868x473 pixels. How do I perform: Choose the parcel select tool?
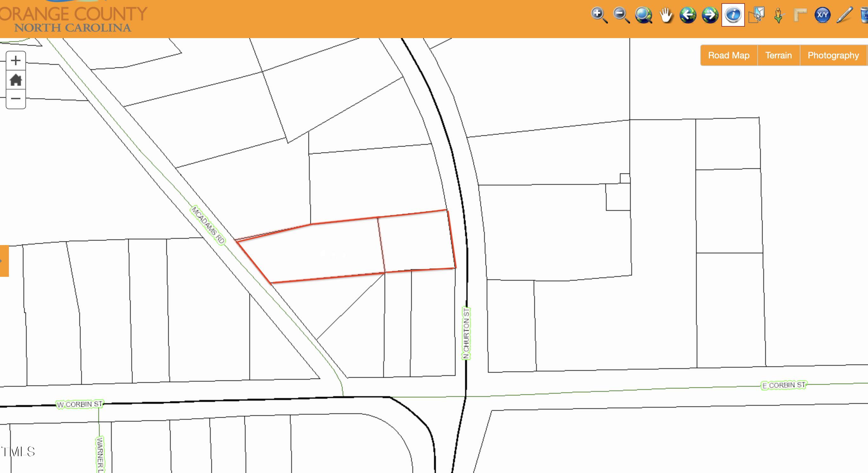click(x=756, y=15)
